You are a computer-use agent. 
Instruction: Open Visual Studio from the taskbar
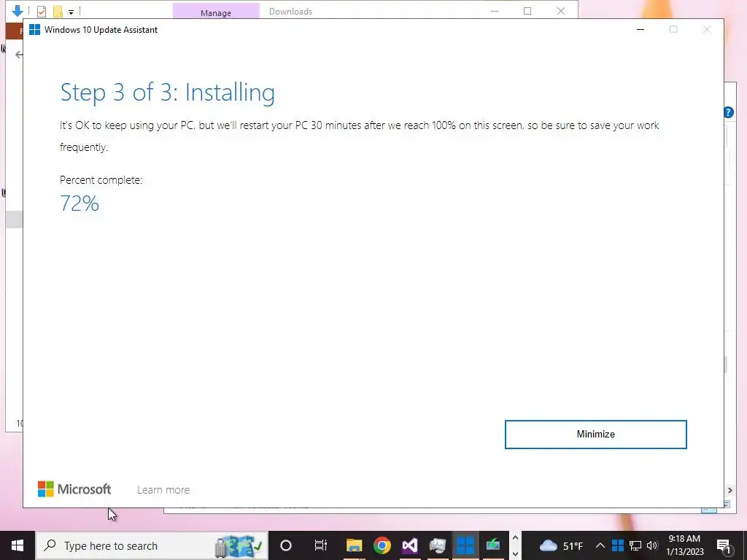pos(410,545)
